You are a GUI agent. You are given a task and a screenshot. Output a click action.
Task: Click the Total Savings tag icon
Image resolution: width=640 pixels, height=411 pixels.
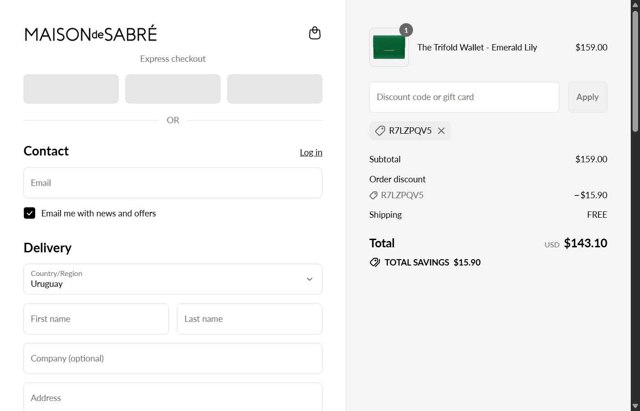(374, 262)
